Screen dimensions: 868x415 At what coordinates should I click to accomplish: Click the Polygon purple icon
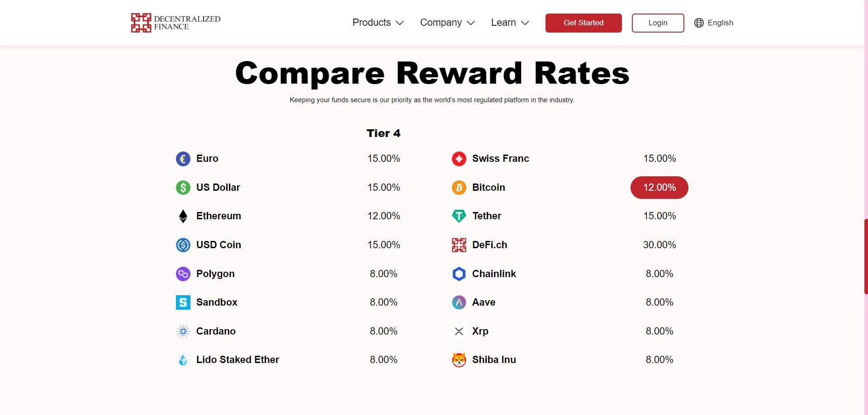pos(183,274)
